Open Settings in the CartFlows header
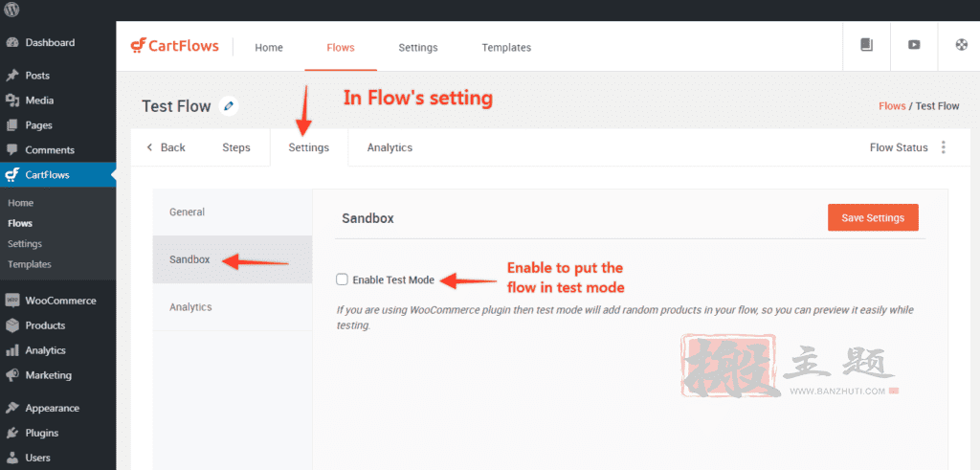Viewport: 980px width, 470px height. pyautogui.click(x=418, y=48)
